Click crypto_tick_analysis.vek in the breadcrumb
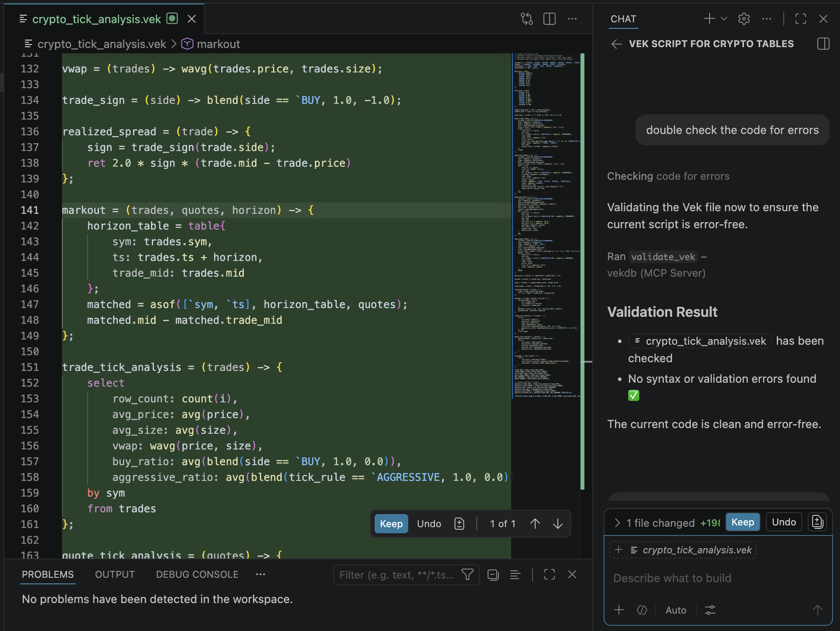Screen dimensions: 840x631 (x=101, y=44)
